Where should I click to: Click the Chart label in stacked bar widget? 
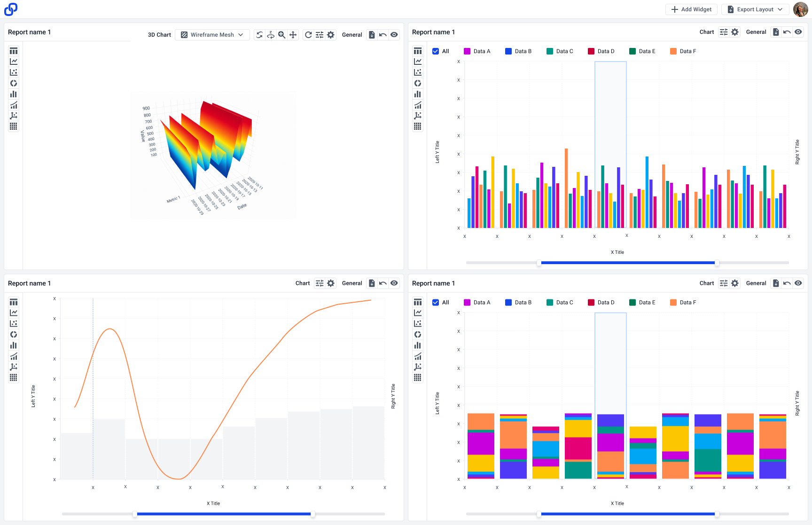pyautogui.click(x=707, y=283)
